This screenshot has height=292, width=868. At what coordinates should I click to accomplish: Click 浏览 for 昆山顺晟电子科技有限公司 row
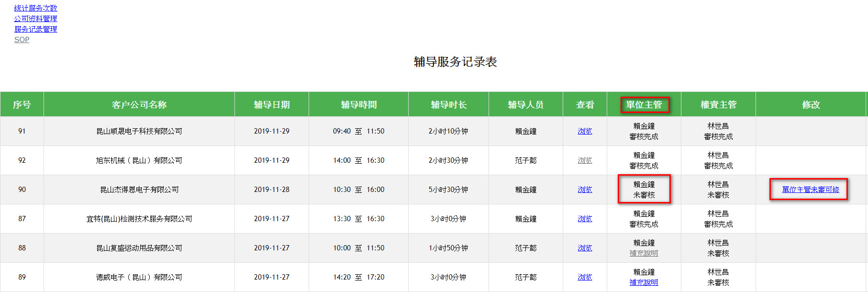pyautogui.click(x=584, y=131)
